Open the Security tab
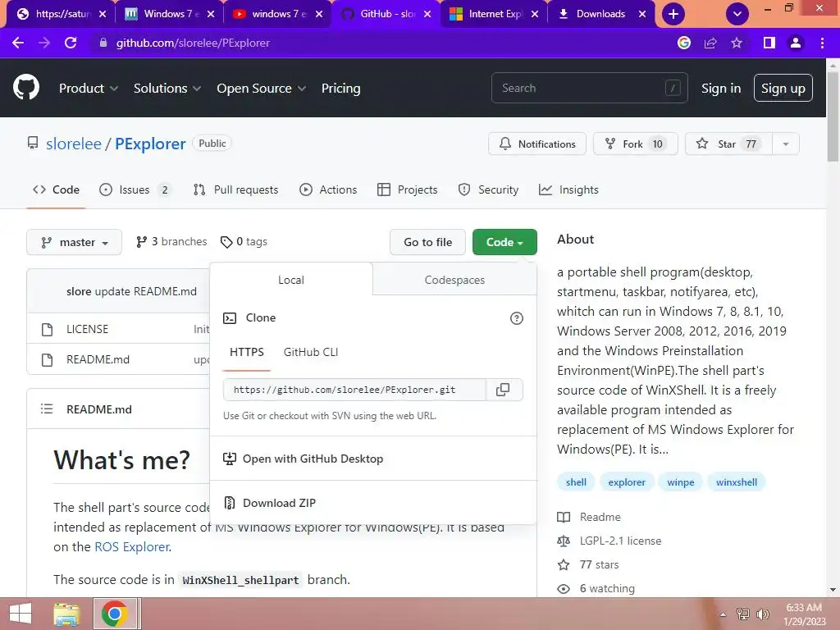Screen dimensions: 840x630 [x=488, y=189]
